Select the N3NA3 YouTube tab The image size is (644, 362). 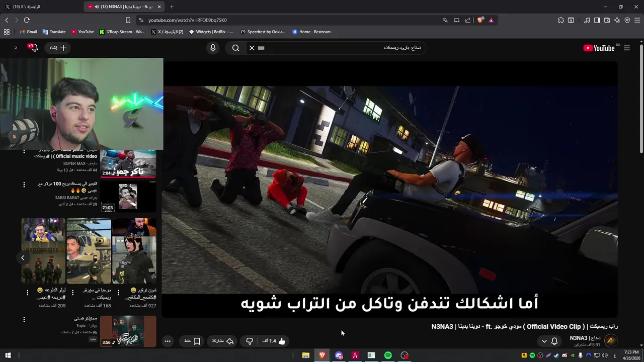tap(125, 7)
